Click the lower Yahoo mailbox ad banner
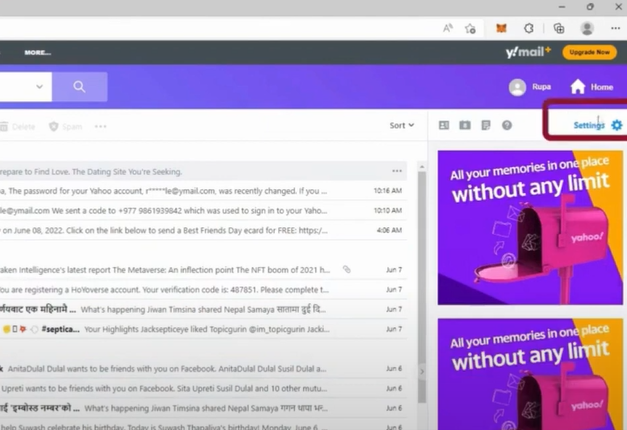The image size is (627, 430). (530, 374)
